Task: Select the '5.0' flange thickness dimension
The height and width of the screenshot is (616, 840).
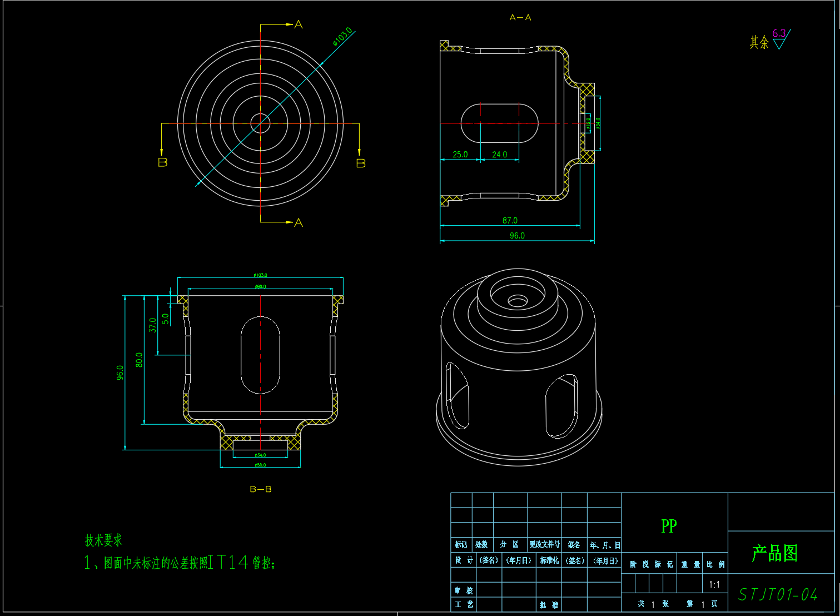Action: pos(165,319)
